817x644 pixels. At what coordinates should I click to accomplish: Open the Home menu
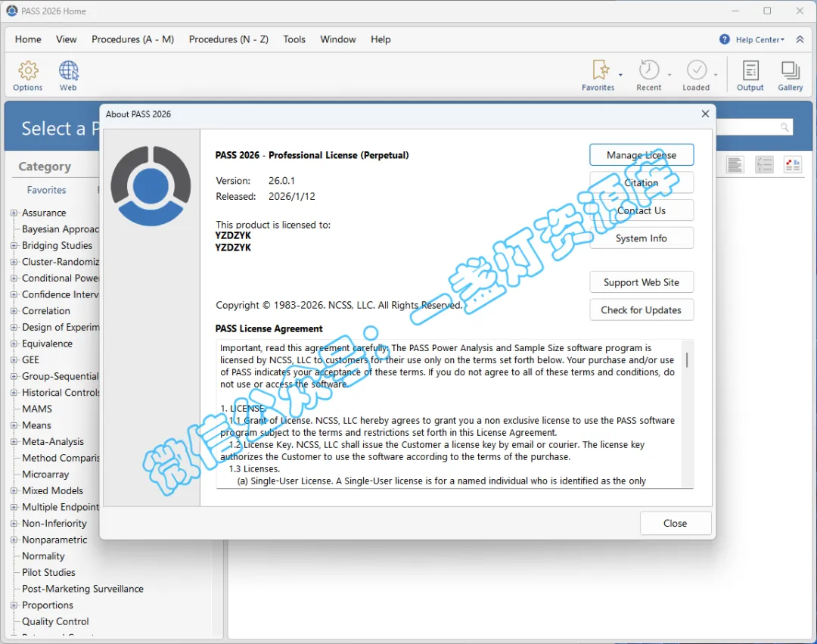pos(28,39)
